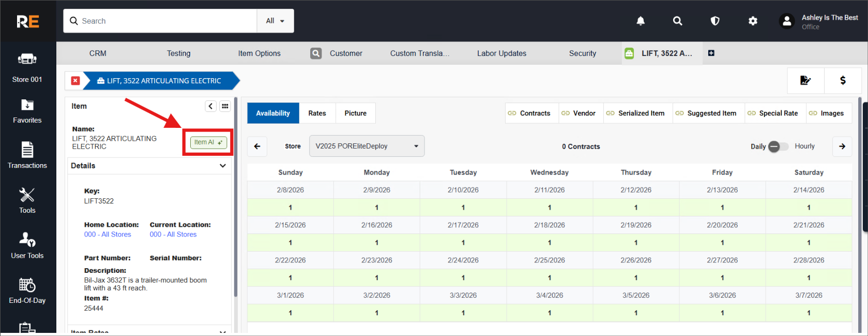The image size is (868, 336).
Task: Open the All search filter dropdown
Action: tap(275, 21)
